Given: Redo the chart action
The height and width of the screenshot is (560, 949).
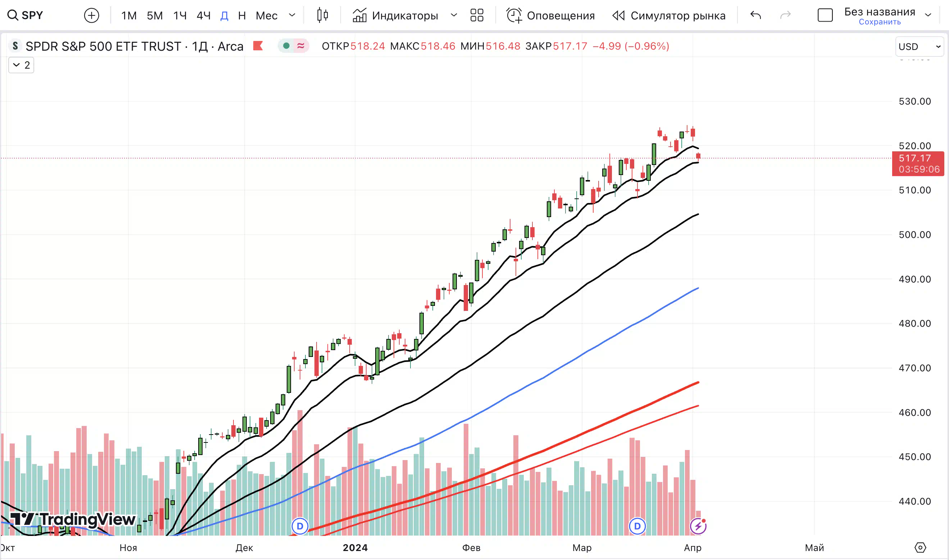Looking at the screenshot, I should (785, 15).
